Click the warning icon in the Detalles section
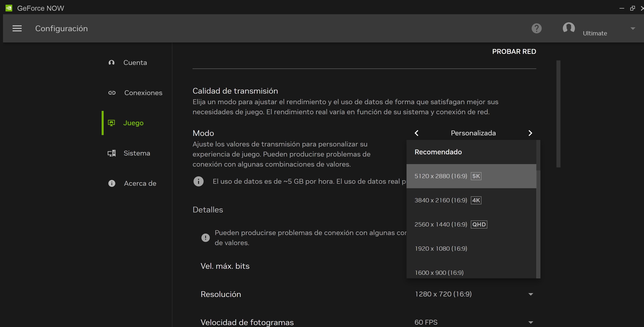This screenshot has height=327, width=644. pyautogui.click(x=205, y=237)
